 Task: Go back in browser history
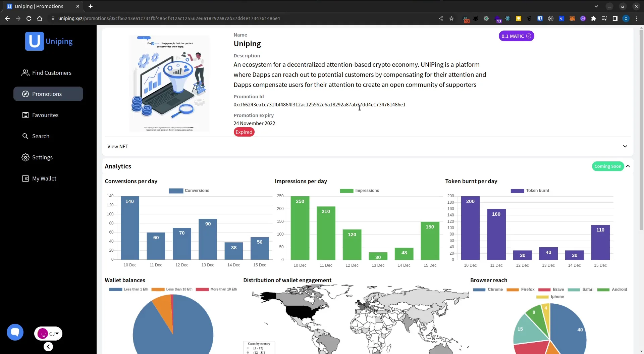pyautogui.click(x=7, y=18)
